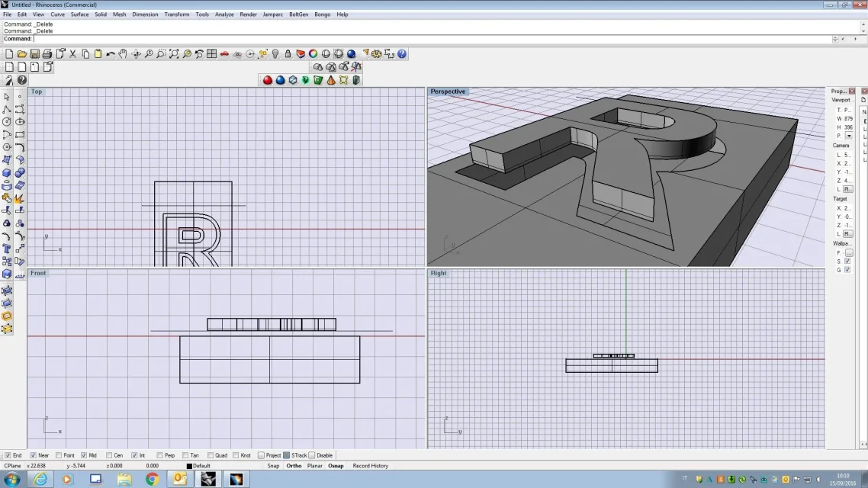Open the Analyze menu

(224, 14)
